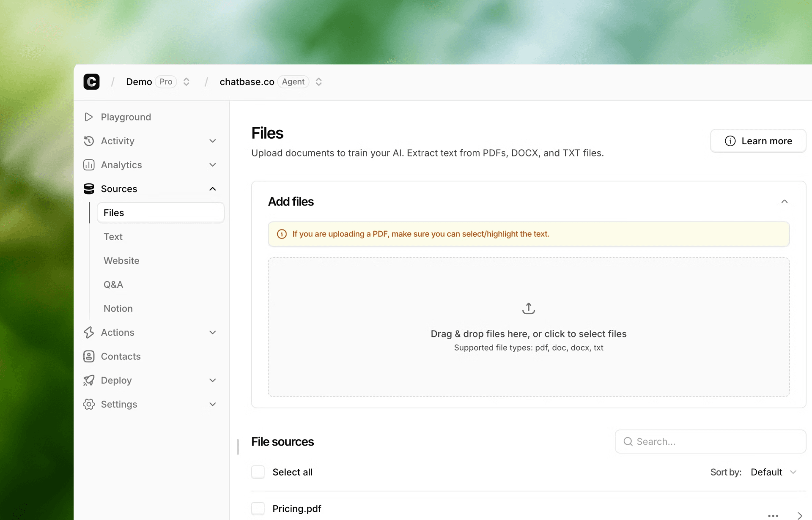
Task: Click the Pro plan badge
Action: [166, 82]
